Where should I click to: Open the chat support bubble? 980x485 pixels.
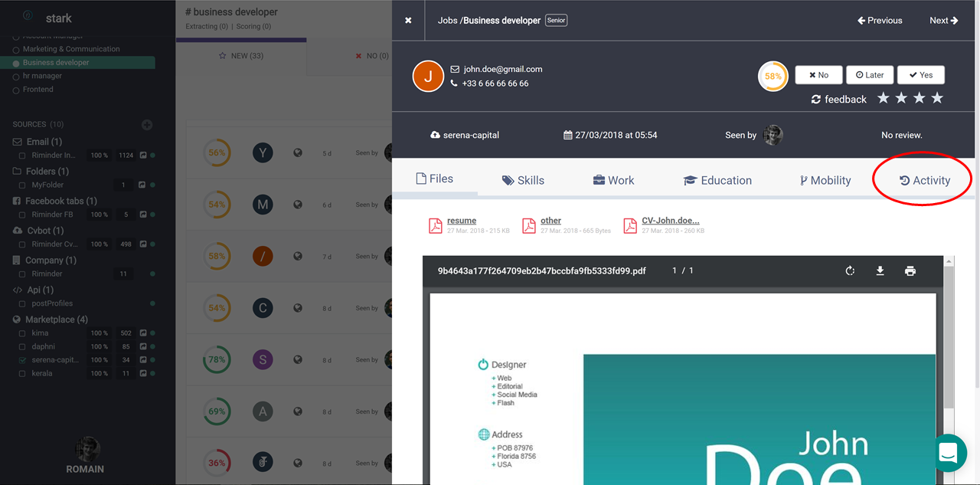tap(948, 452)
